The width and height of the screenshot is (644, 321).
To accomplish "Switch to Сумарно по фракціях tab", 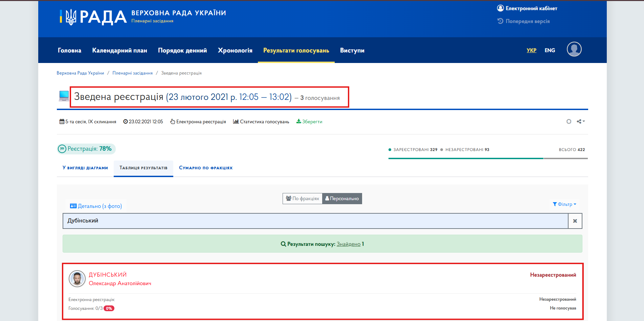I will 206,168.
